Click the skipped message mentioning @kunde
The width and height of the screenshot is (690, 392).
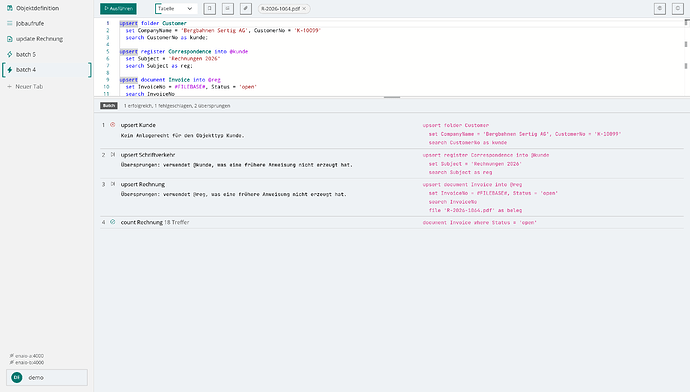coord(237,165)
